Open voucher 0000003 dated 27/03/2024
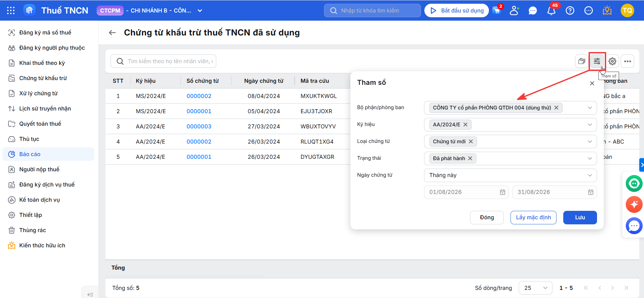This screenshot has width=644, height=298. (199, 126)
